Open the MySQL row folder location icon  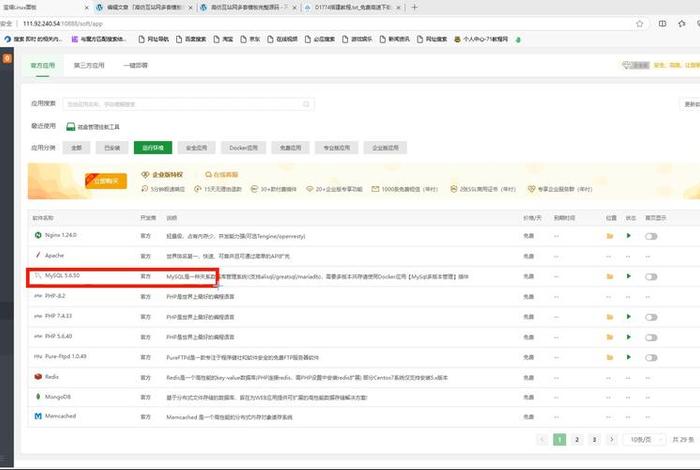(x=609, y=277)
